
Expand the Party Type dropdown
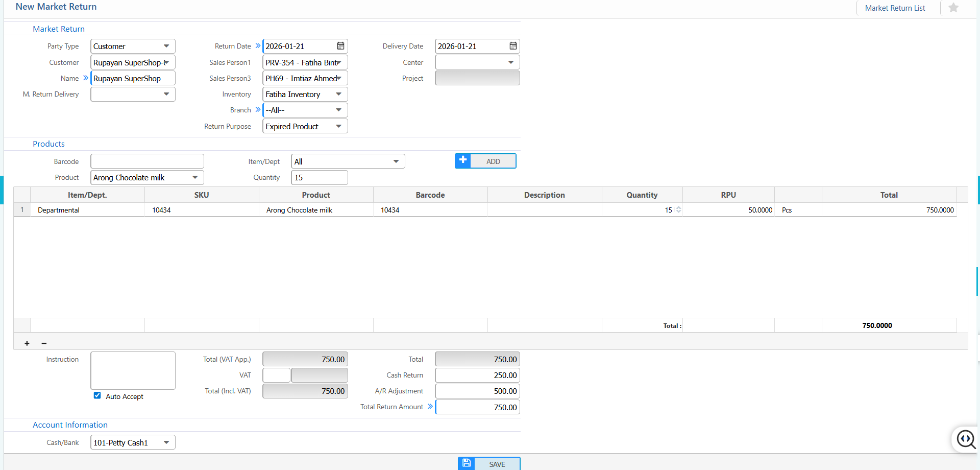click(x=166, y=46)
